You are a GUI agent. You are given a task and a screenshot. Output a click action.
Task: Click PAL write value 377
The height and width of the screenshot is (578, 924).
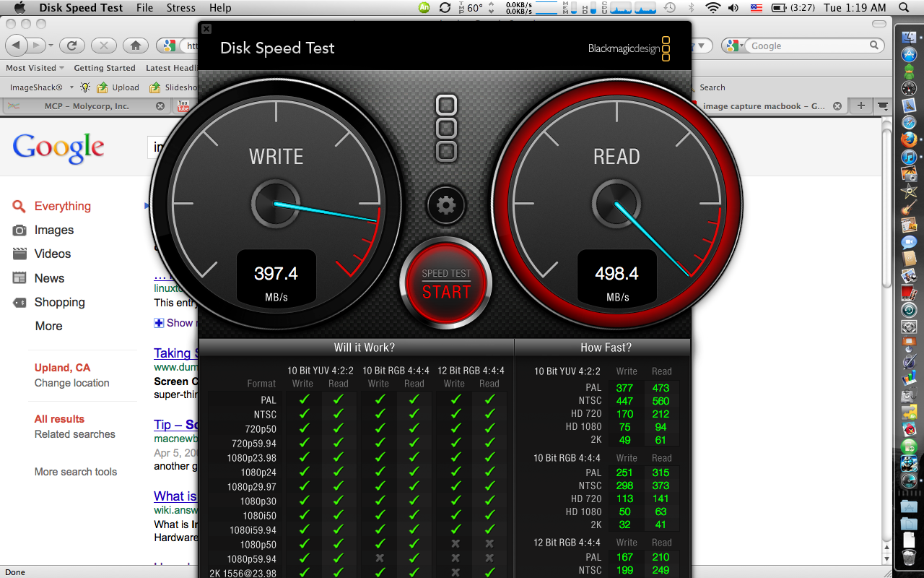pos(624,388)
